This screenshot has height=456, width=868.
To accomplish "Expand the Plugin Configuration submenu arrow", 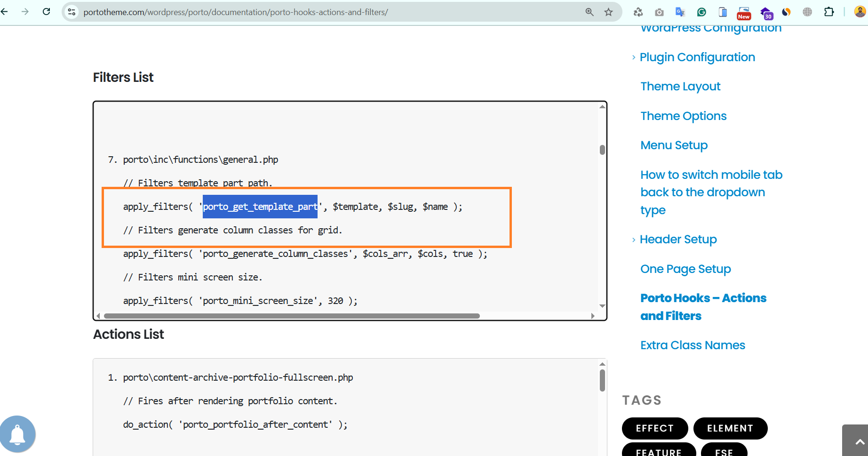I will tap(634, 57).
